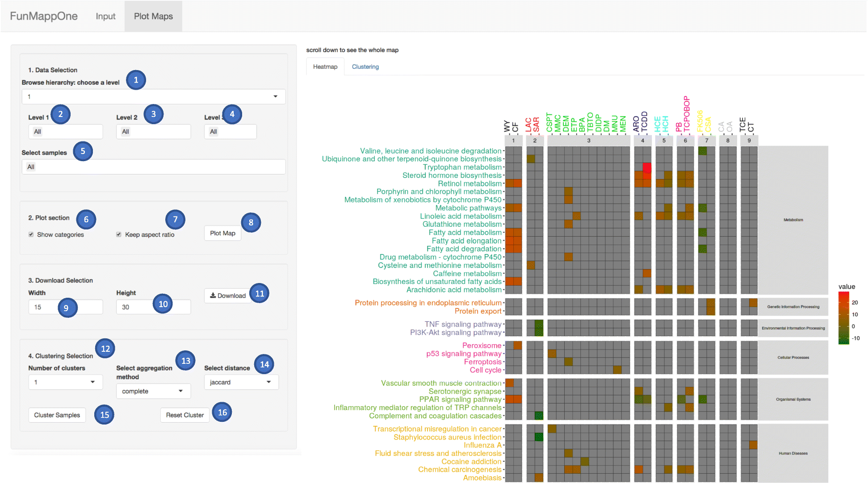868x483 pixels.
Task: Click the Fatty acid elongation row label
Action: [x=466, y=241]
